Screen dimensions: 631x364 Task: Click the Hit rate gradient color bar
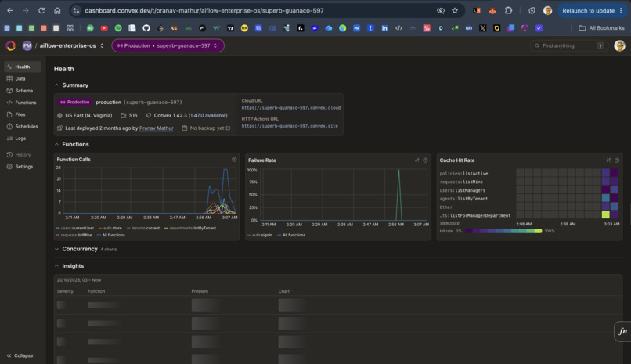(503, 231)
